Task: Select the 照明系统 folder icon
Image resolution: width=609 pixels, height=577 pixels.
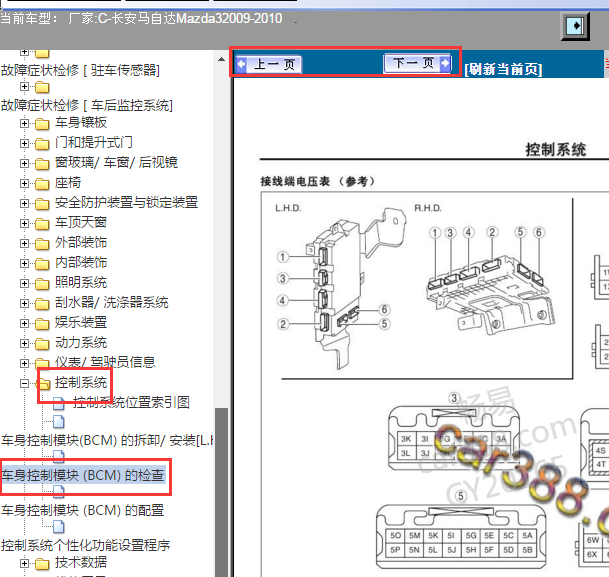Action: [42, 284]
